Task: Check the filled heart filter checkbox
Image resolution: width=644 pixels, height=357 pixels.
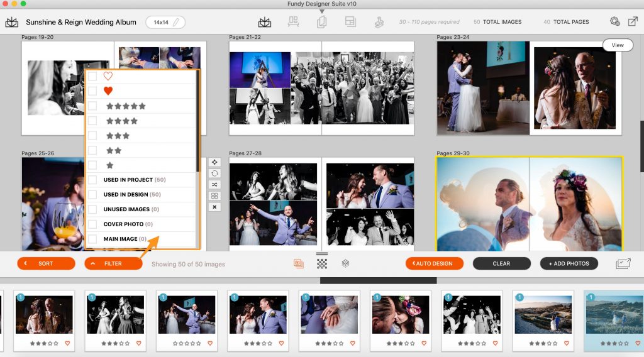Action: click(x=92, y=91)
